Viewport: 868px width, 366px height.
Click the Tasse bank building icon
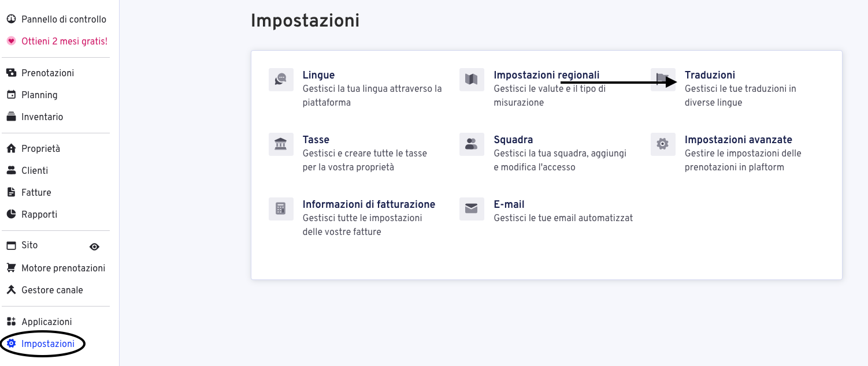click(281, 144)
